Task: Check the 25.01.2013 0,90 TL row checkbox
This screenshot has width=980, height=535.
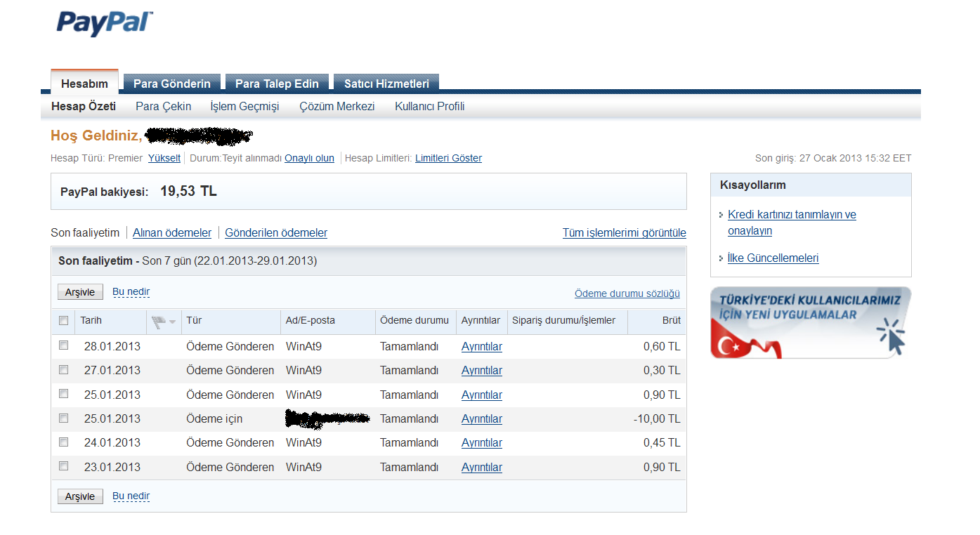Action: click(x=64, y=394)
